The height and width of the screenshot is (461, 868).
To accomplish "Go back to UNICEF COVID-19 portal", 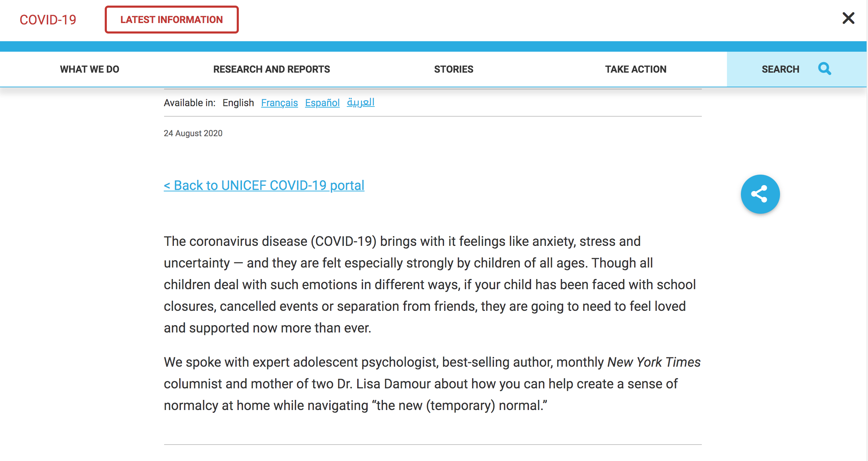I will click(x=264, y=185).
